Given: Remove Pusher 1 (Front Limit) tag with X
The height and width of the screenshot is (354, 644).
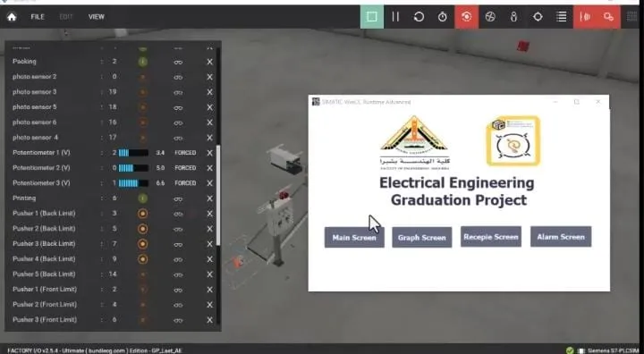Looking at the screenshot, I should pyautogui.click(x=210, y=290).
